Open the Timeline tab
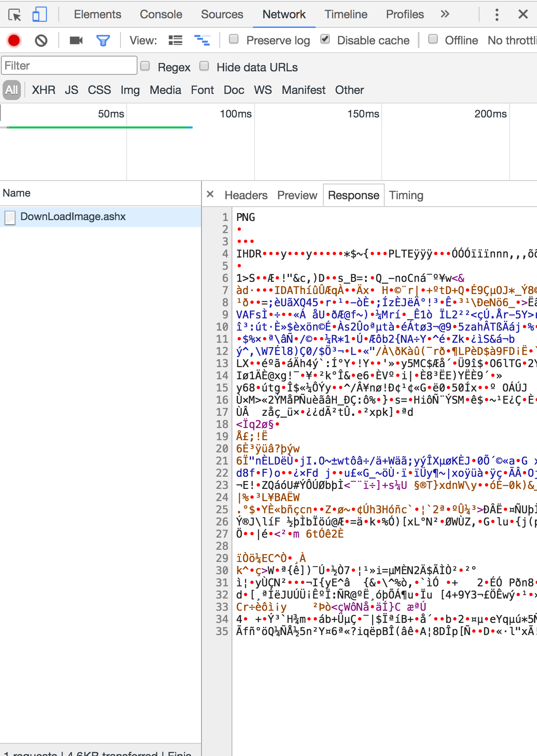The image size is (537, 756). coord(346,14)
